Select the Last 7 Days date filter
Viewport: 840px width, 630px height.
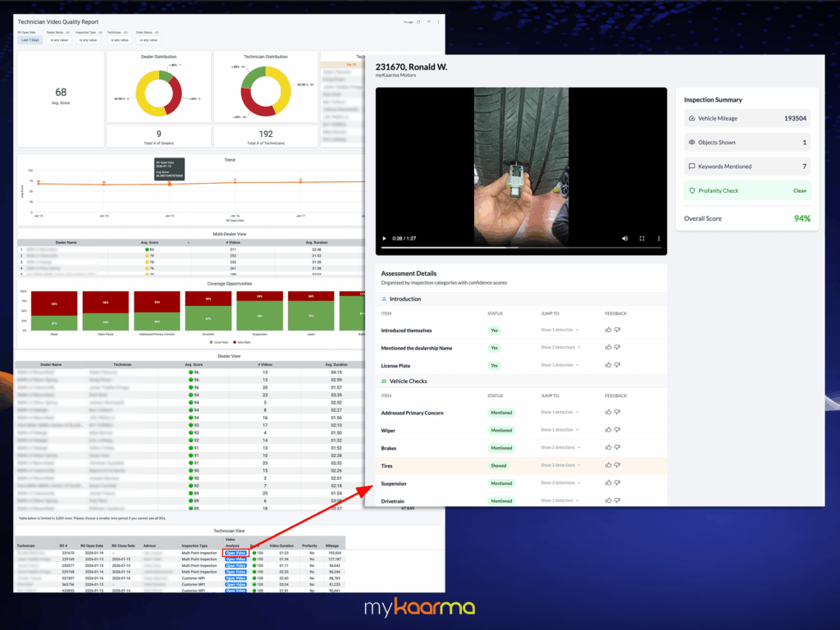click(x=31, y=39)
